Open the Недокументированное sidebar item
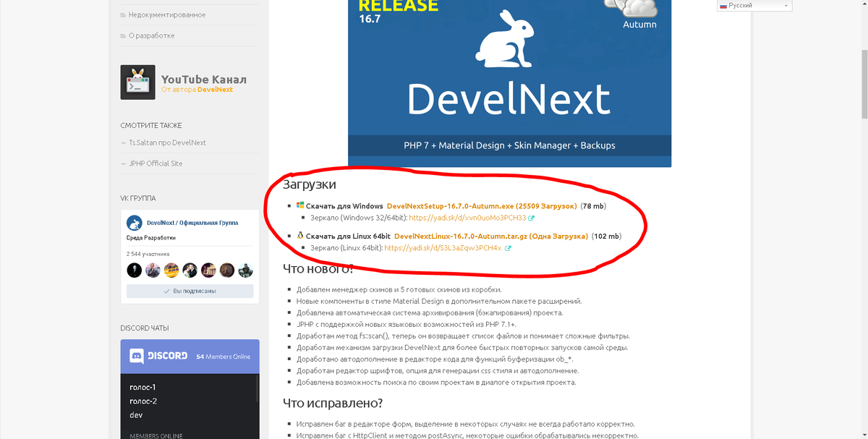This screenshot has width=868, height=439. [x=167, y=14]
